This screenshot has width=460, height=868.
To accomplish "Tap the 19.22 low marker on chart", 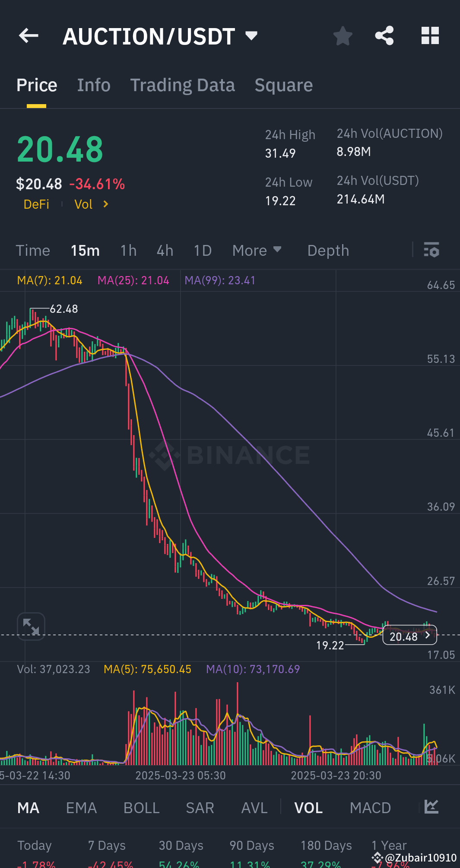I will coord(330,645).
